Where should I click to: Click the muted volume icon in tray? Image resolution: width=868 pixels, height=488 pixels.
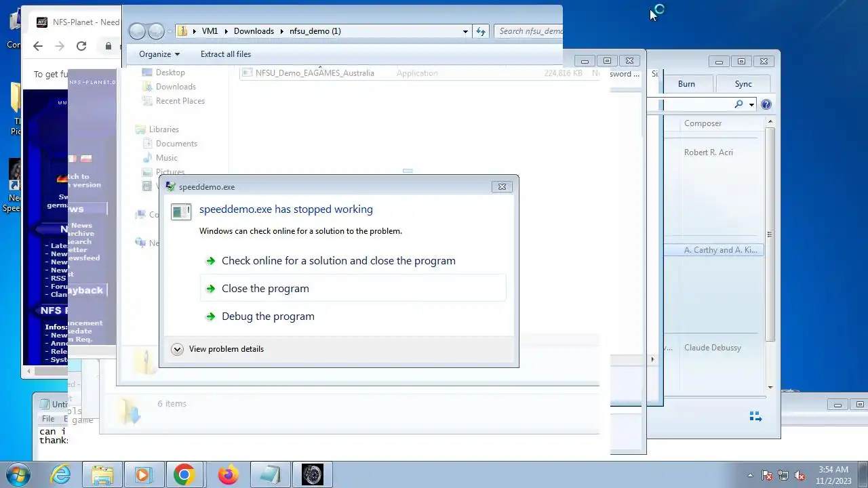[800, 476]
